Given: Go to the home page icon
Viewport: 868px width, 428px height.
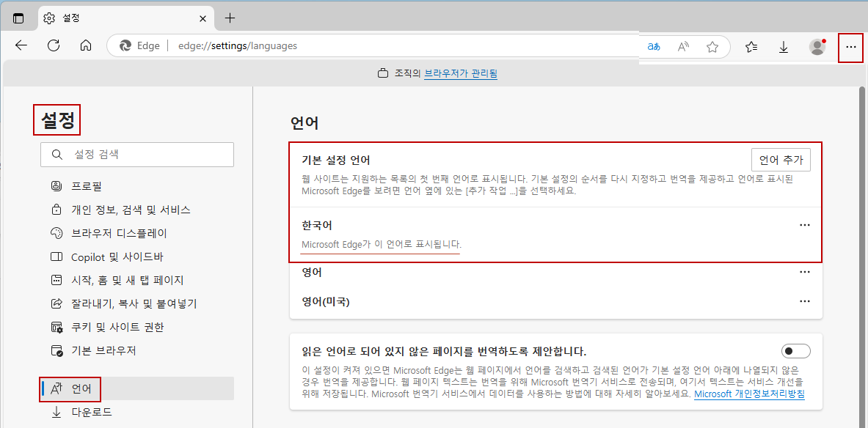Looking at the screenshot, I should [85, 46].
